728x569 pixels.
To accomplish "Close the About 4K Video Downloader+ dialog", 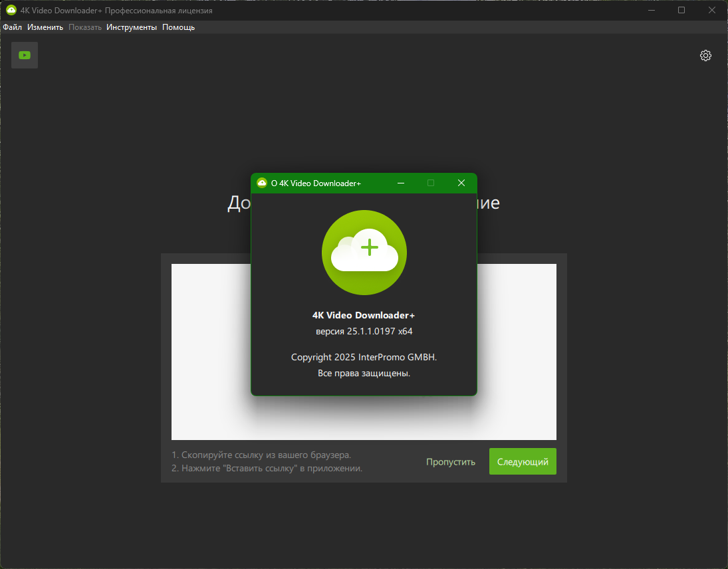I will [461, 183].
